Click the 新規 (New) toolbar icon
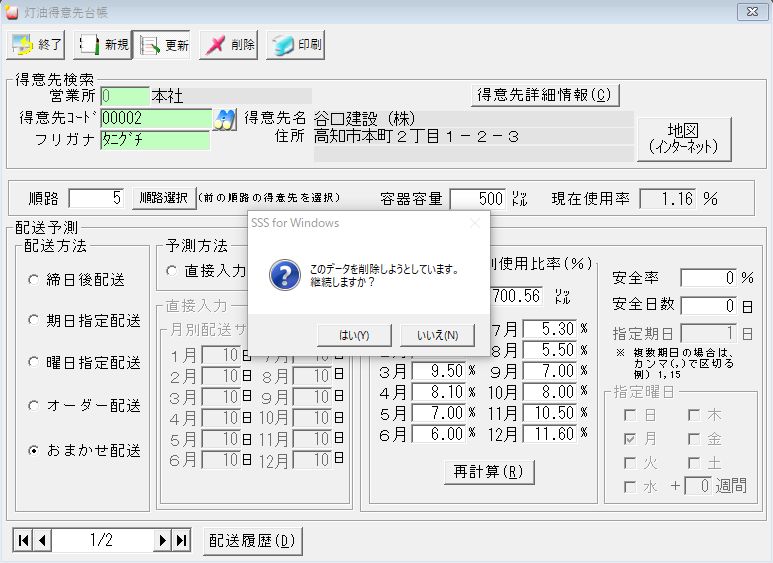This screenshot has height=563, width=773. (102, 45)
